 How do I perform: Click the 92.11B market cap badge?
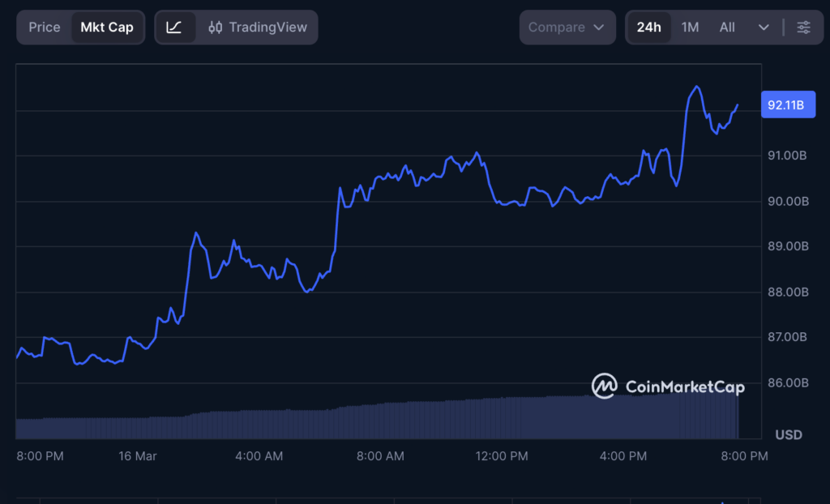788,104
